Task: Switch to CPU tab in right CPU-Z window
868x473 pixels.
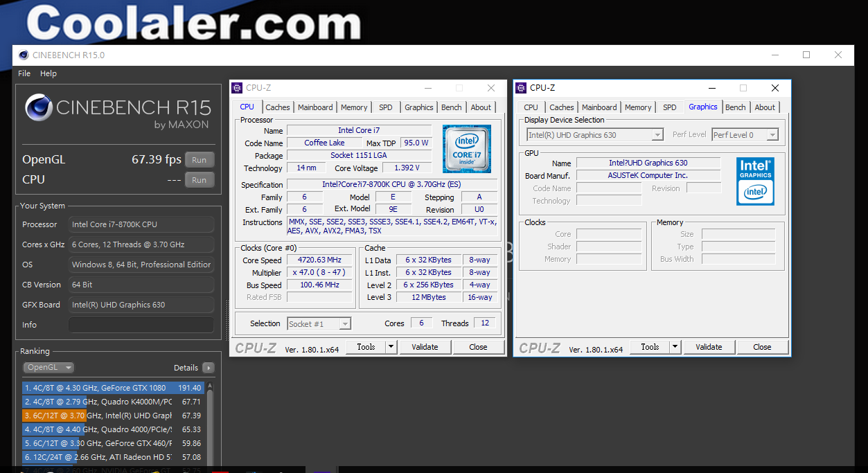Action: [x=531, y=107]
